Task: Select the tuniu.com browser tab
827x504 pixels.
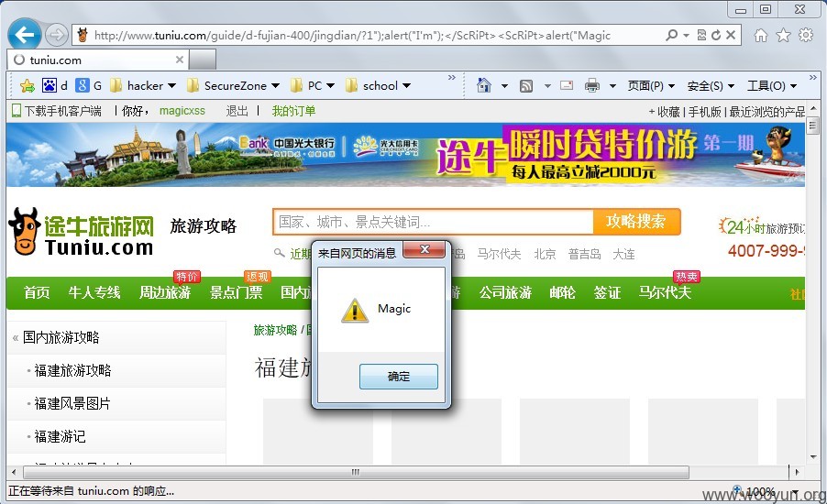Action: 97,60
